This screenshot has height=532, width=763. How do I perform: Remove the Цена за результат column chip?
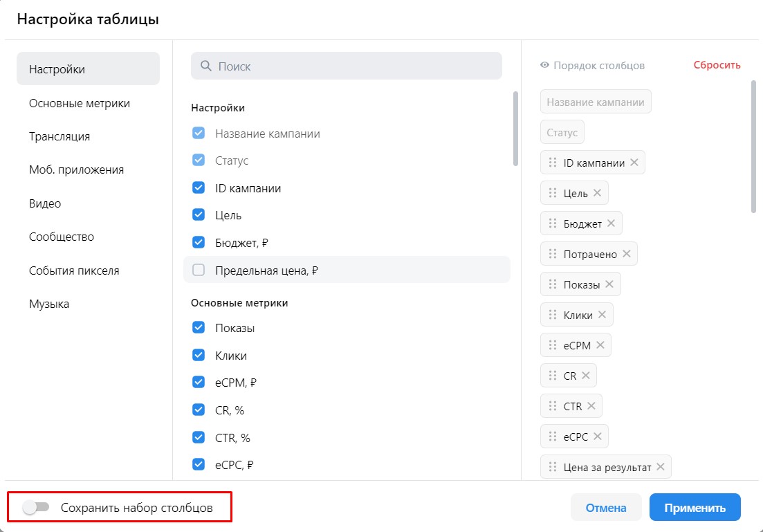click(660, 467)
